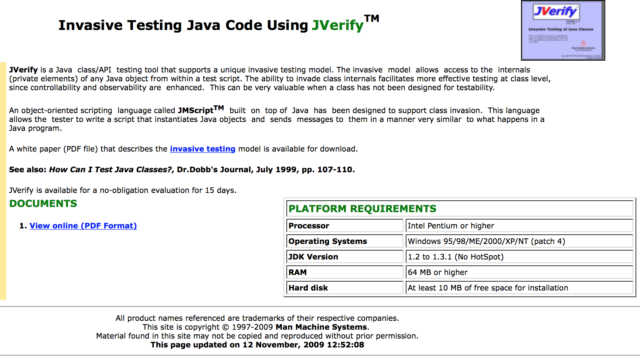Click 'Windows 95/98/ME/2000/XP/NT (patch 4)' cell
640x360 pixels.
pos(519,241)
